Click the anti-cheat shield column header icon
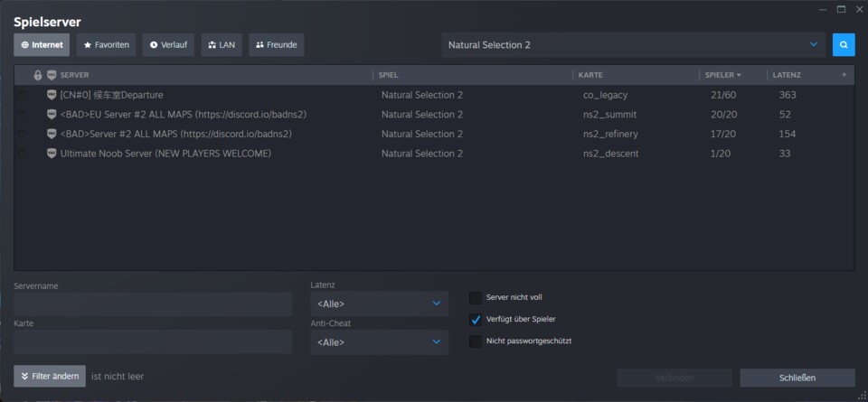868x402 pixels. point(52,75)
